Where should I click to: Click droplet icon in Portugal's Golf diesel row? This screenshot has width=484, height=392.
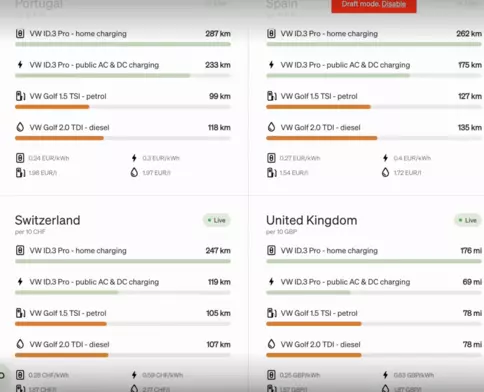coord(20,127)
